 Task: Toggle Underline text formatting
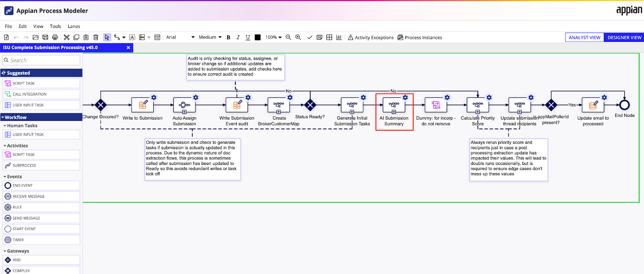[248, 37]
